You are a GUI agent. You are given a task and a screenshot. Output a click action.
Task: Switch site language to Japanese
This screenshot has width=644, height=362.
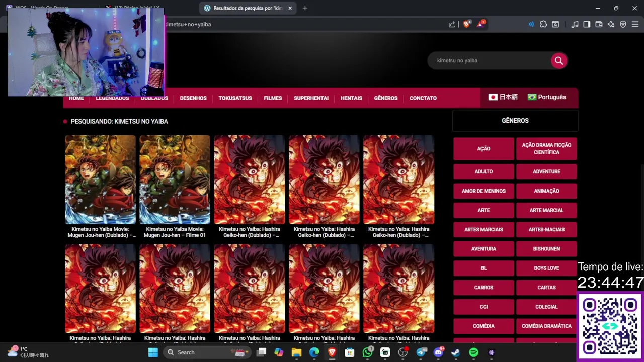tap(503, 97)
